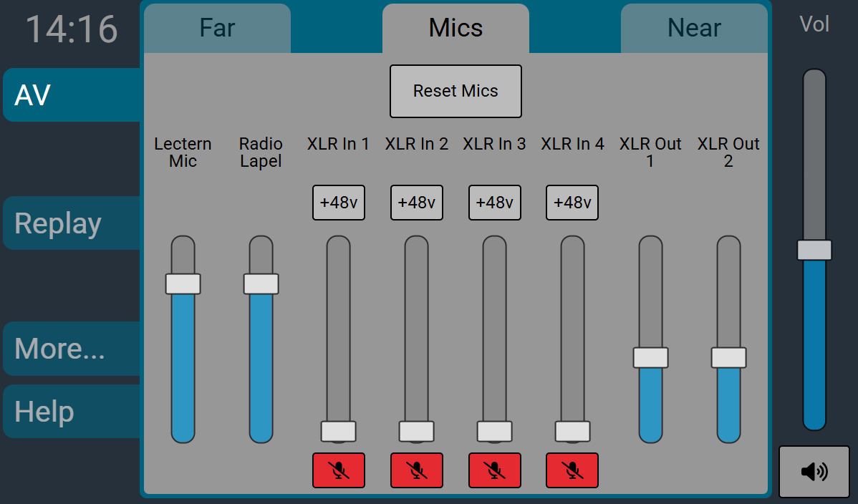Unmute the XLR In 1 microphone
The width and height of the screenshot is (858, 504).
point(338,470)
